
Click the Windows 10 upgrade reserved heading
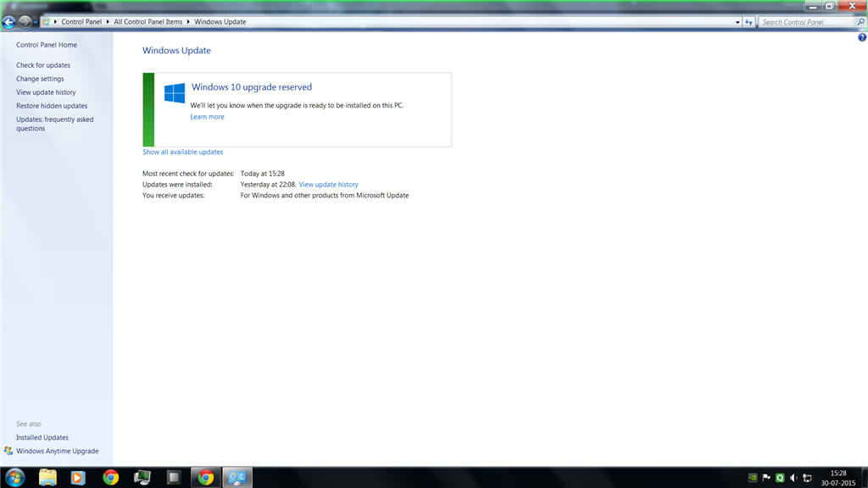pyautogui.click(x=251, y=87)
